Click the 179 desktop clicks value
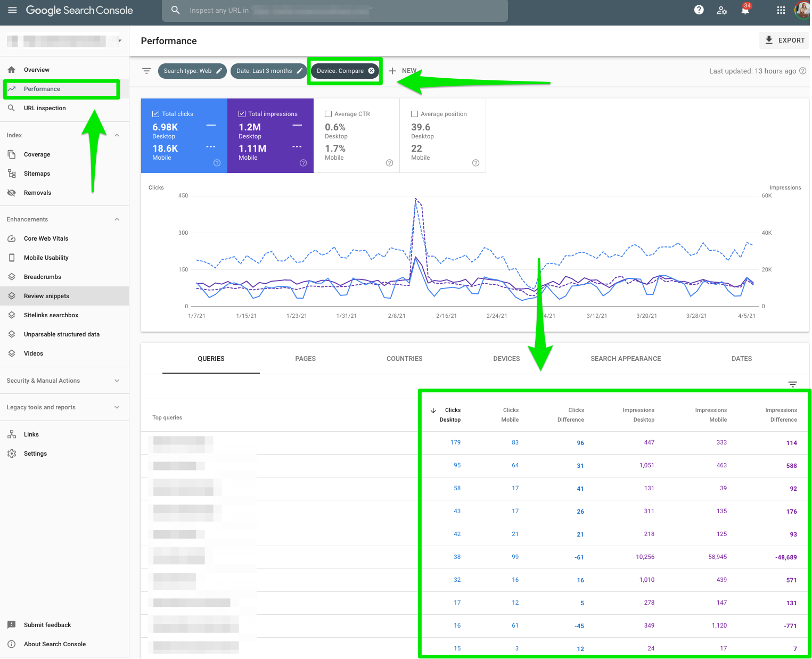 click(455, 442)
